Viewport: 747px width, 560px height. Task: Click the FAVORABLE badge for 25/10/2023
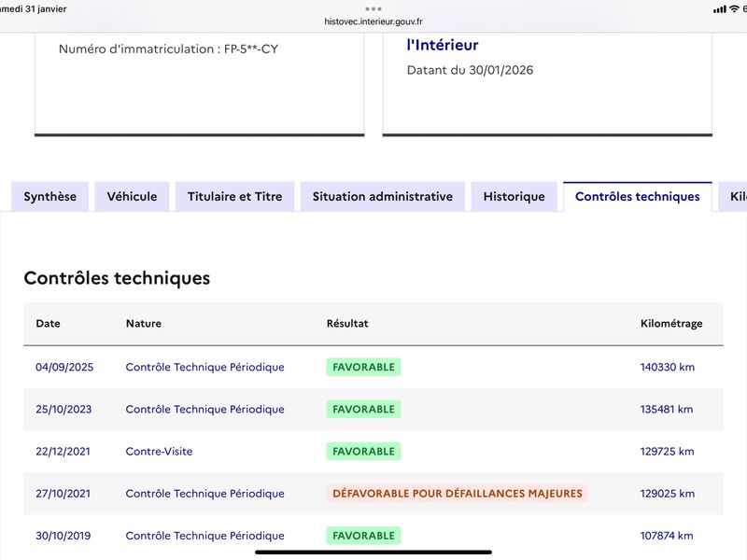click(363, 409)
